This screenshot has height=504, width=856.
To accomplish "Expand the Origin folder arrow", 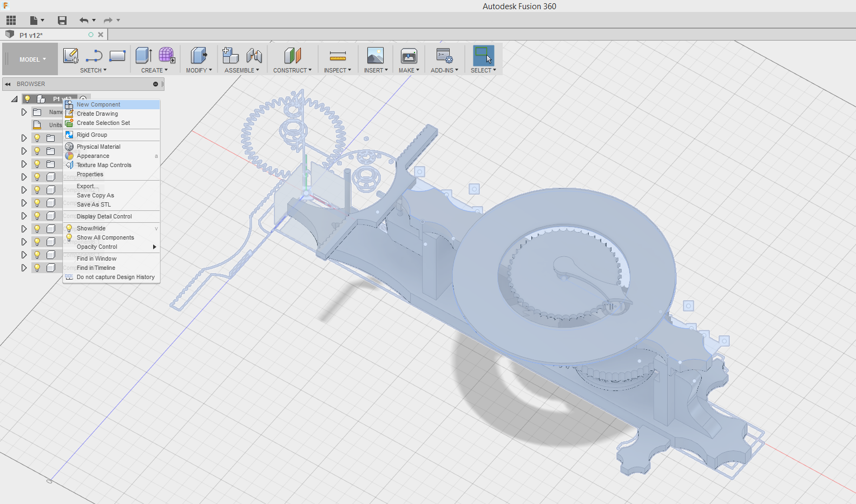I will 24,138.
